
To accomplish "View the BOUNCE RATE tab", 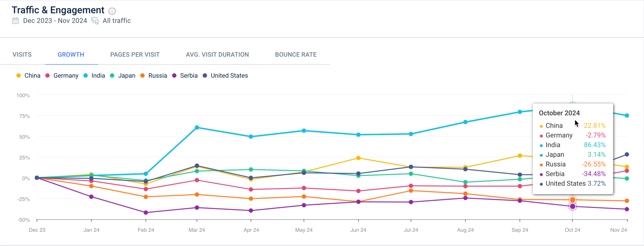I will (x=296, y=54).
